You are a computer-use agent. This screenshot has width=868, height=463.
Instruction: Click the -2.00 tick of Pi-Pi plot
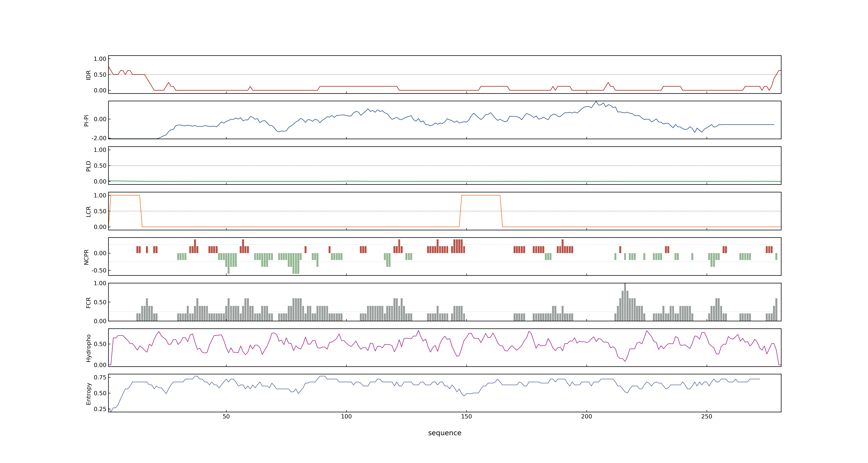click(x=99, y=138)
